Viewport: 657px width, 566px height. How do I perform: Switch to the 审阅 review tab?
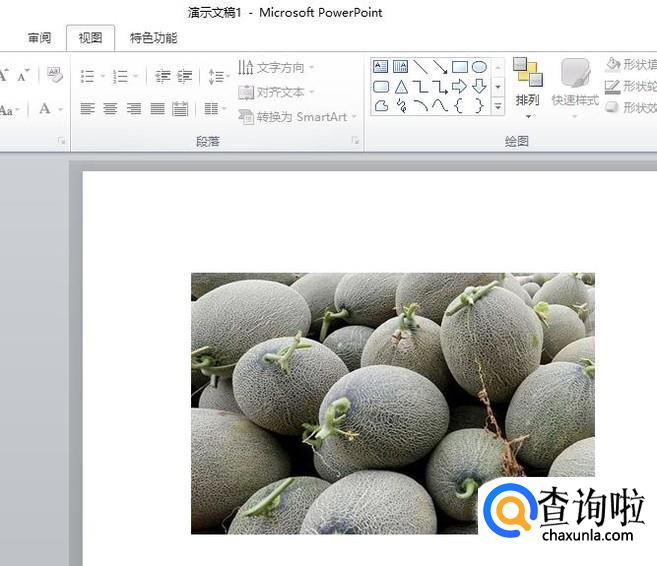(x=39, y=38)
